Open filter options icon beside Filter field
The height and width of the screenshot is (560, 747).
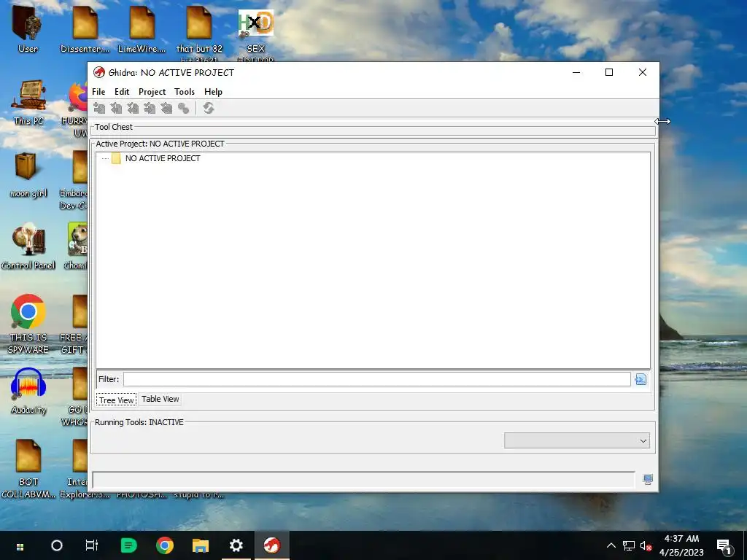tap(640, 379)
